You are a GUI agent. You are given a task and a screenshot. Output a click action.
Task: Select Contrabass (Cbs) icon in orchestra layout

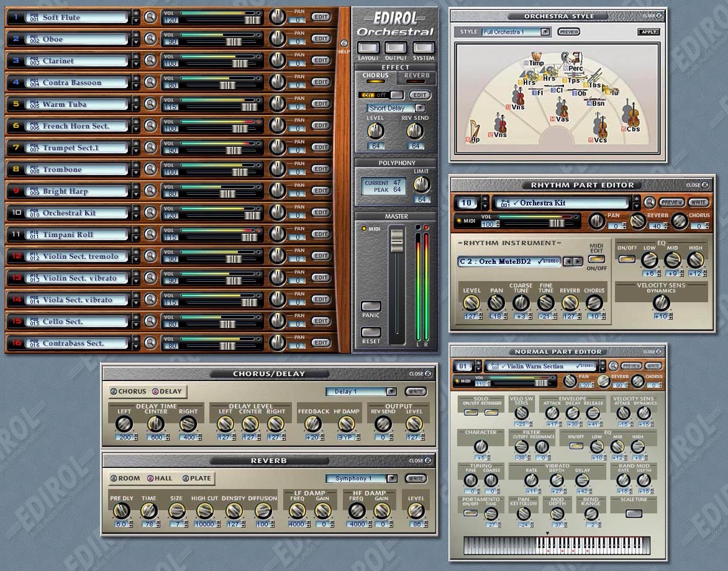[x=630, y=116]
